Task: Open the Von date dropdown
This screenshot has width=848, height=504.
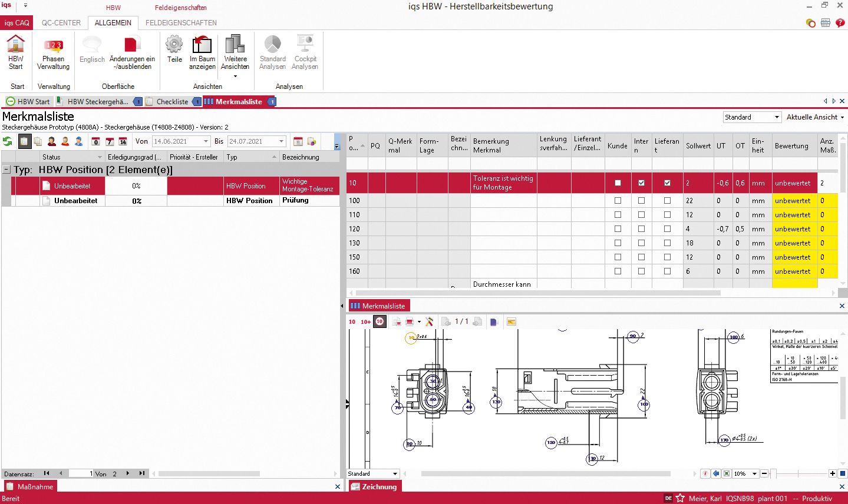Action: [x=206, y=141]
